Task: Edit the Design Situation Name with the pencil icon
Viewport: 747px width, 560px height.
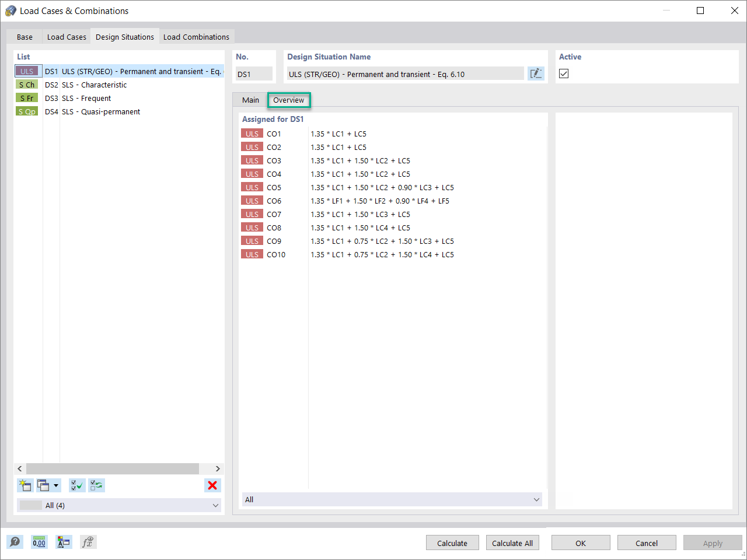Action: coord(535,73)
